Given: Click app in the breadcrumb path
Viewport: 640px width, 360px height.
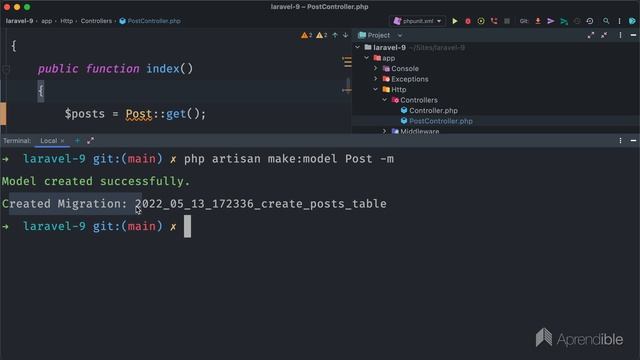Looking at the screenshot, I should [x=47, y=21].
